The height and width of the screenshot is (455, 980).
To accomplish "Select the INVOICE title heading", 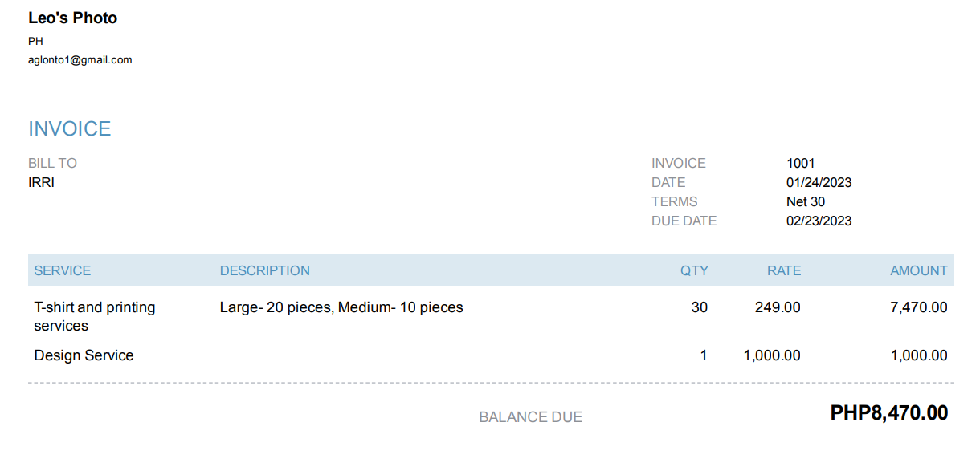I will [x=70, y=129].
